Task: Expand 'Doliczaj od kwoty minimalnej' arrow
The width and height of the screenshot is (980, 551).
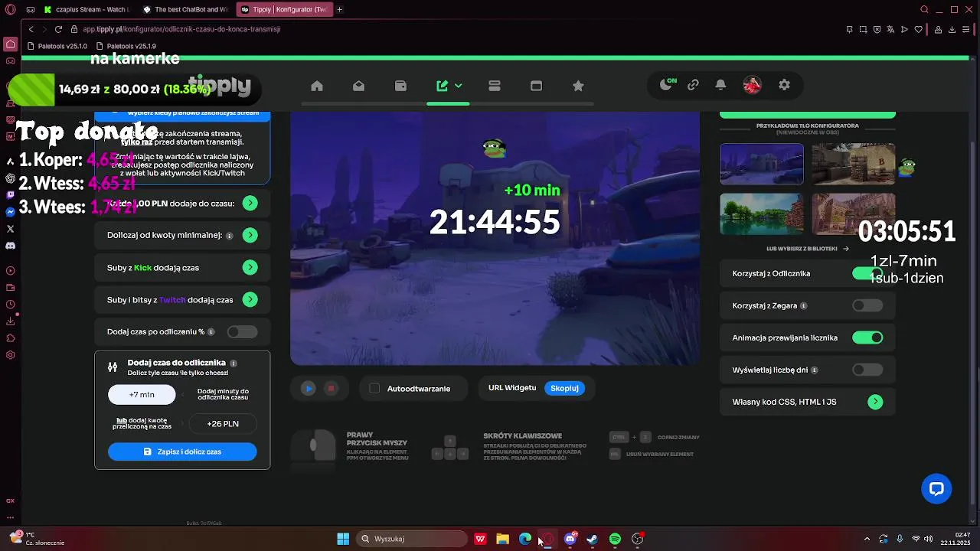Action: click(x=250, y=235)
